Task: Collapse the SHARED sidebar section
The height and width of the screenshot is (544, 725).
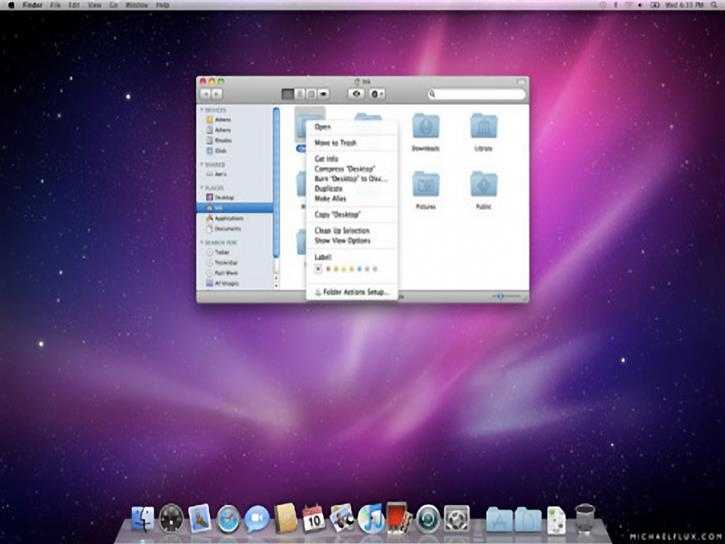Action: pyautogui.click(x=202, y=165)
